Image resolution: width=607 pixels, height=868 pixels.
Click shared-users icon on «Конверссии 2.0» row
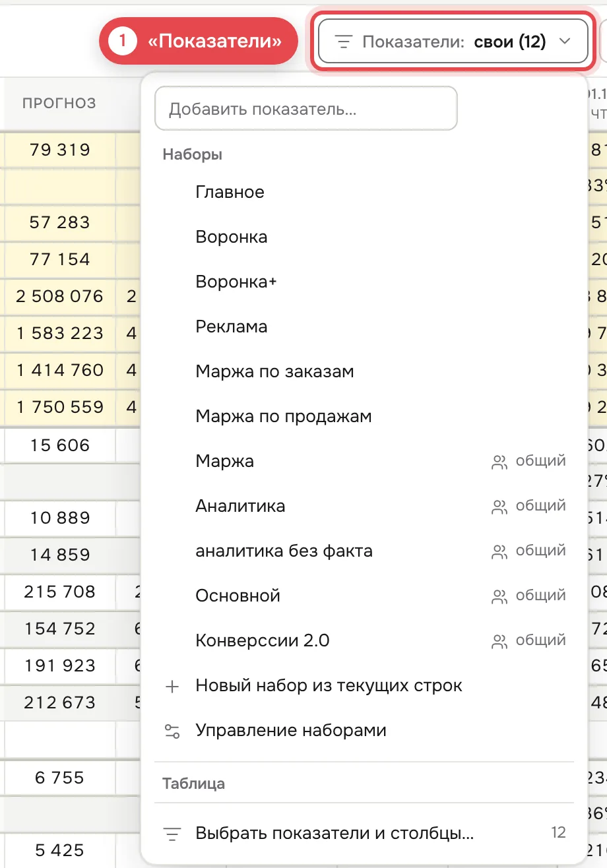coord(499,641)
